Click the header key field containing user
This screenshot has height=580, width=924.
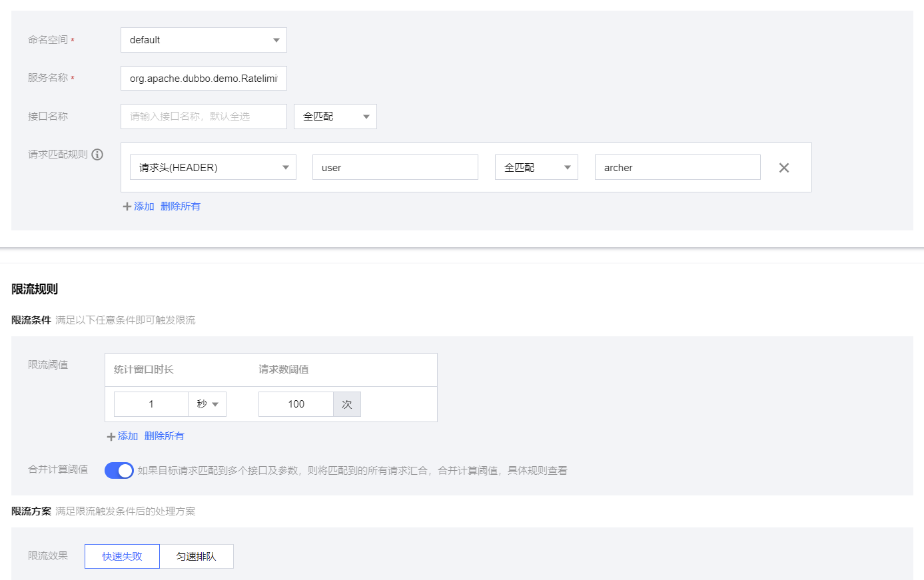click(x=395, y=168)
